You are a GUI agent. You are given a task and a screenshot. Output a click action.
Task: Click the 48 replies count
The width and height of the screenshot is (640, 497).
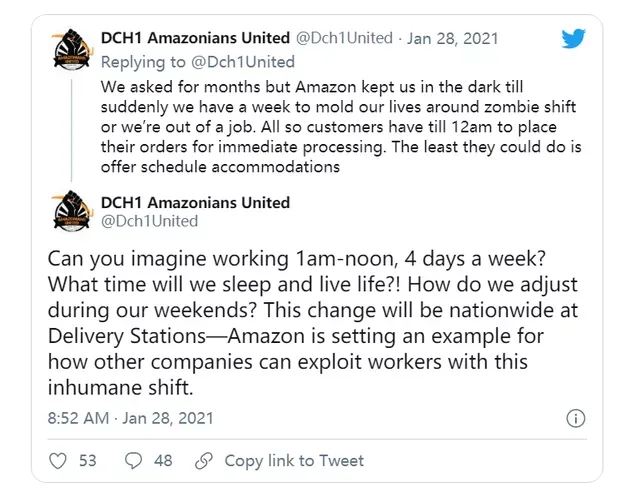[x=163, y=461]
